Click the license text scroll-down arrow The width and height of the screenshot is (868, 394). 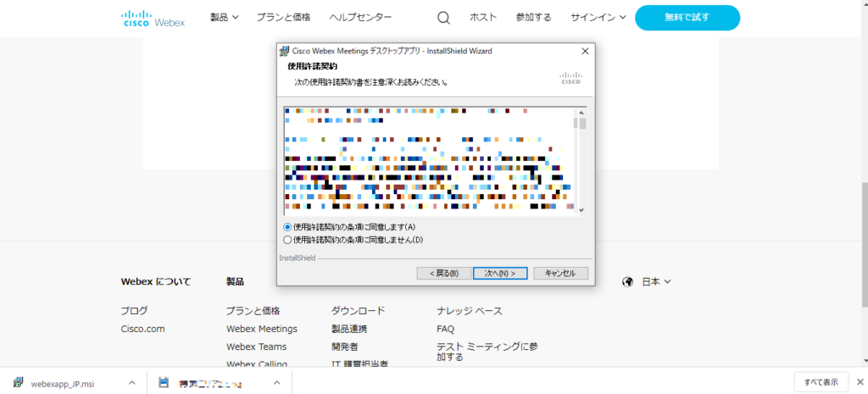581,210
